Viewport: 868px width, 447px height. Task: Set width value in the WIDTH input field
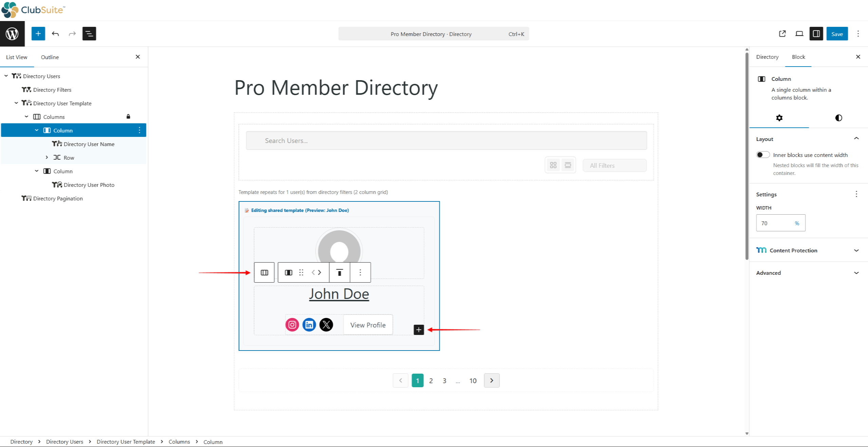pos(777,223)
